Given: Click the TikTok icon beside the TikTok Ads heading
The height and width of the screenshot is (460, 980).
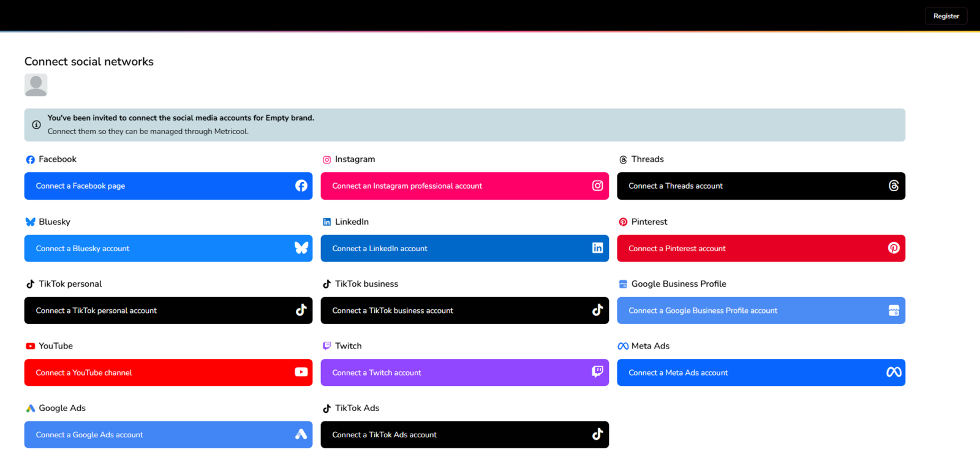Looking at the screenshot, I should (x=326, y=409).
